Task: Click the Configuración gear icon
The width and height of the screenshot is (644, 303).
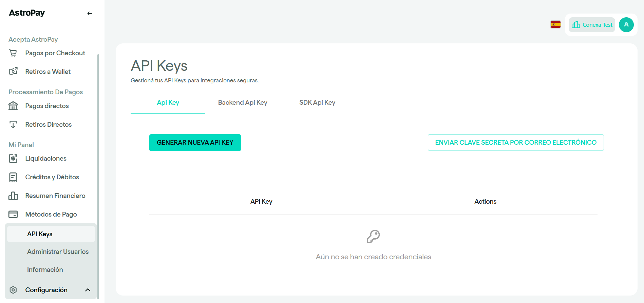Action: [x=13, y=290]
